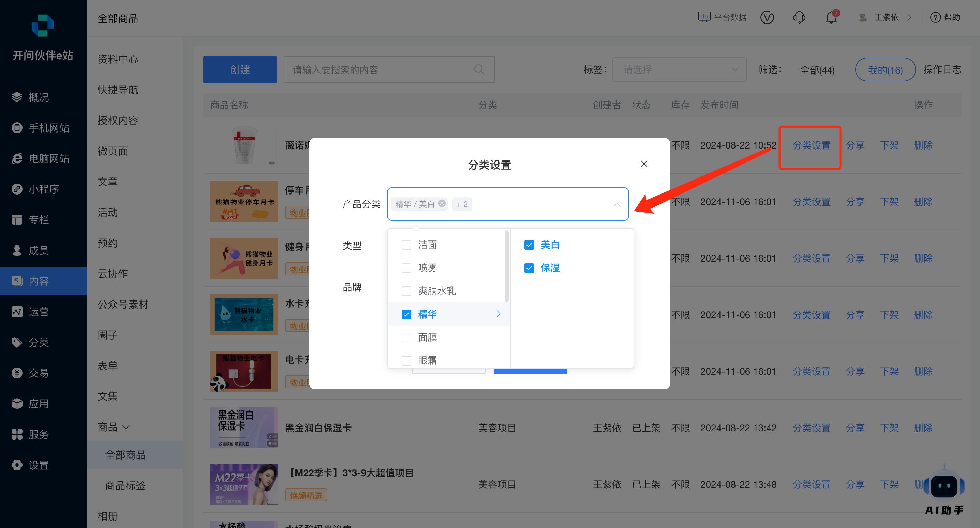The height and width of the screenshot is (528, 980).
Task: Select 商品标签 in the submenu
Action: 125,485
